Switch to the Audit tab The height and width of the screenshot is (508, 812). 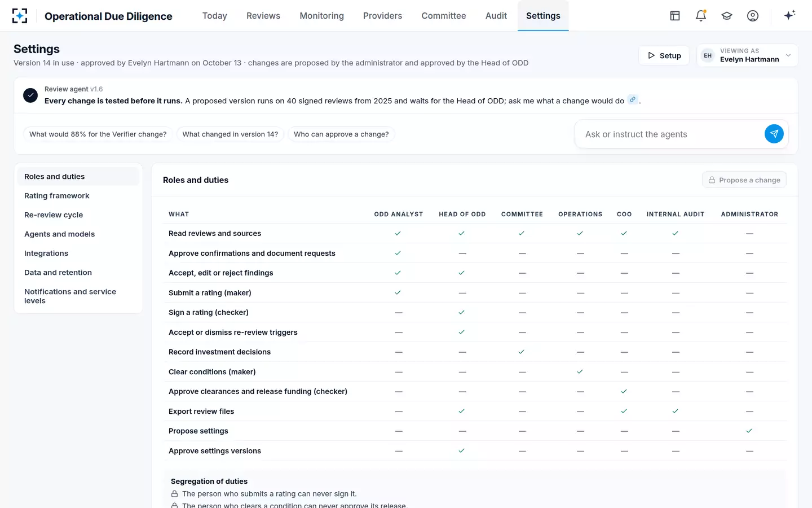[x=496, y=16]
